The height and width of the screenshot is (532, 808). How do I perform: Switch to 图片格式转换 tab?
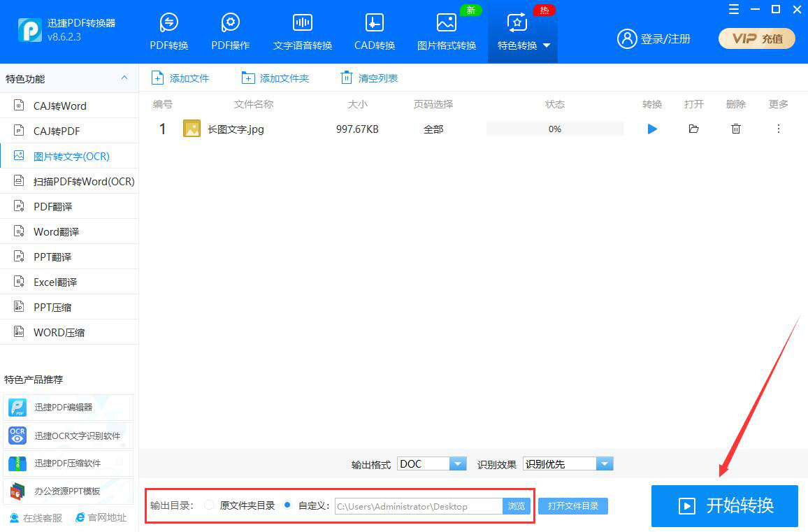pos(447,32)
